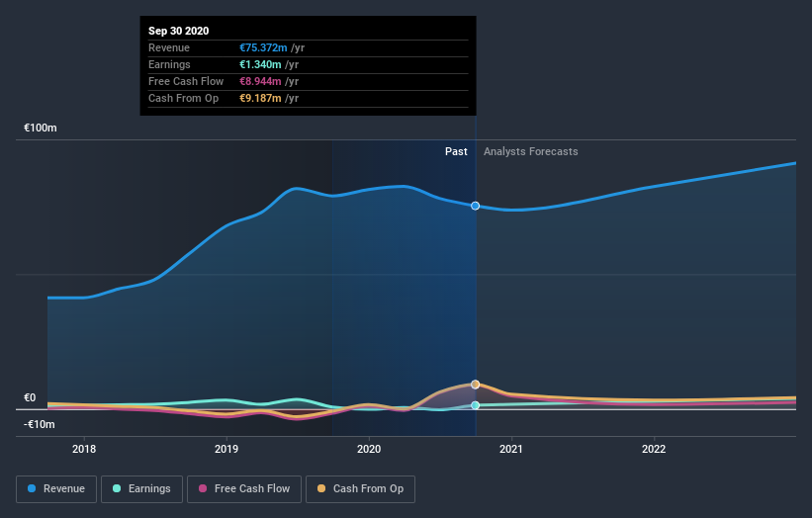The image size is (812, 518).
Task: Click the €9.187m cash from op value
Action: point(260,98)
